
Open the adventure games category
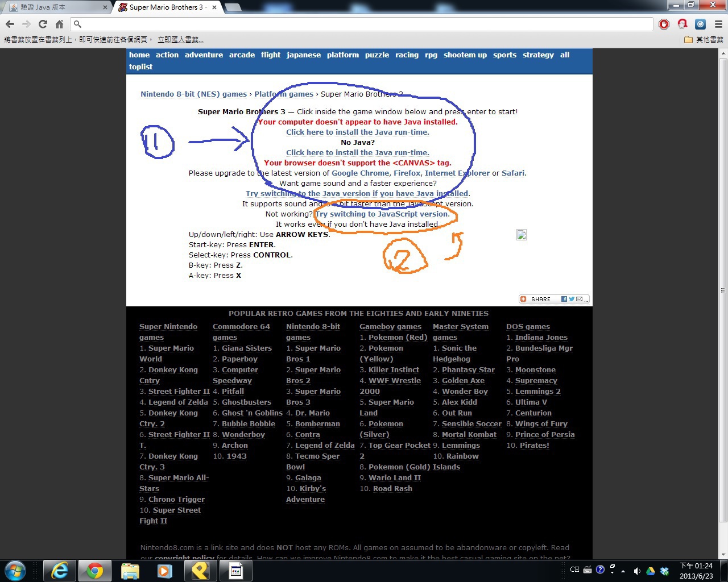click(x=204, y=55)
